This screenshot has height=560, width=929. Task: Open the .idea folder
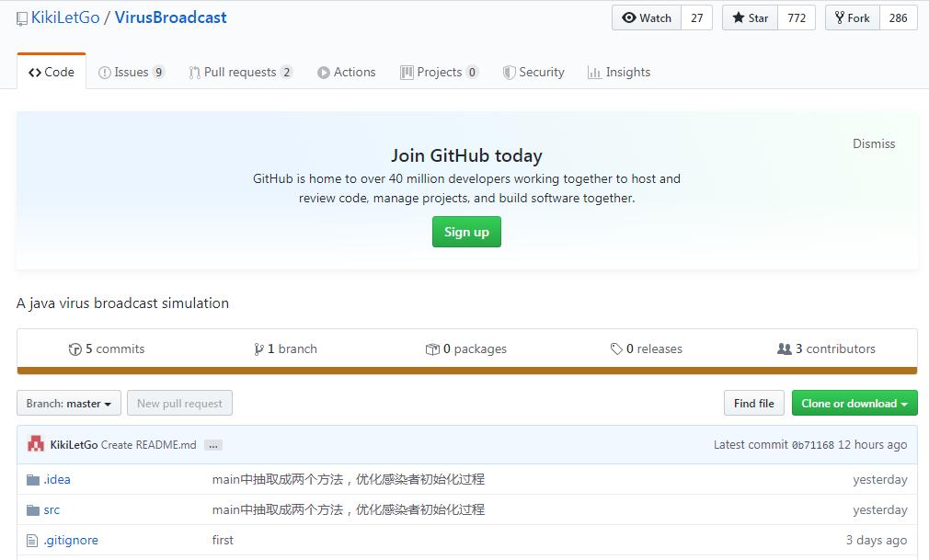click(x=57, y=479)
